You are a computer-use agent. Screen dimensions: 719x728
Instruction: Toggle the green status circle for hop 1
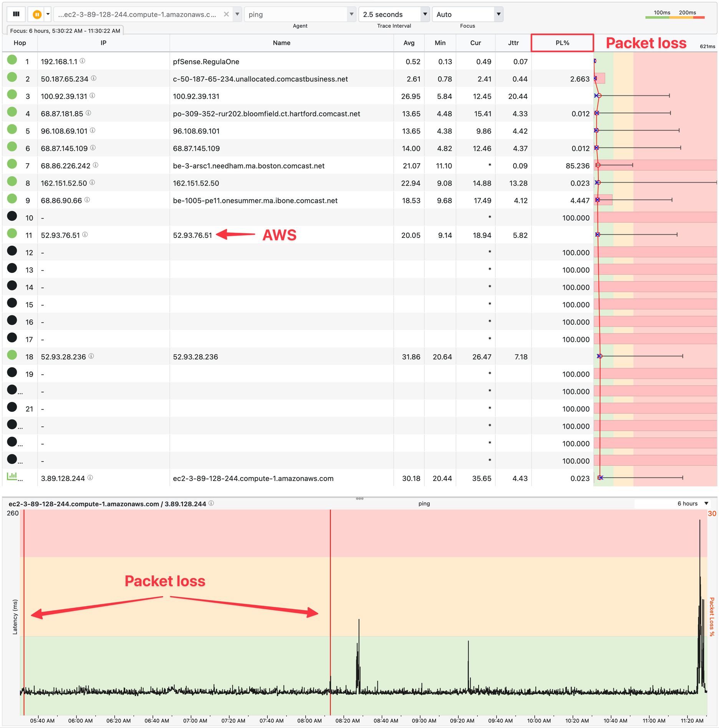pos(12,60)
